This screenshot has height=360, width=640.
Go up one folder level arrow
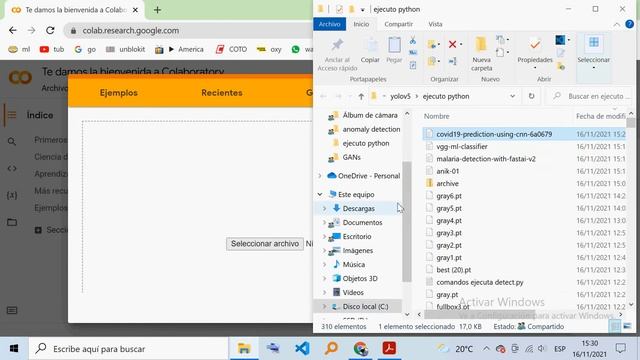click(x=361, y=96)
